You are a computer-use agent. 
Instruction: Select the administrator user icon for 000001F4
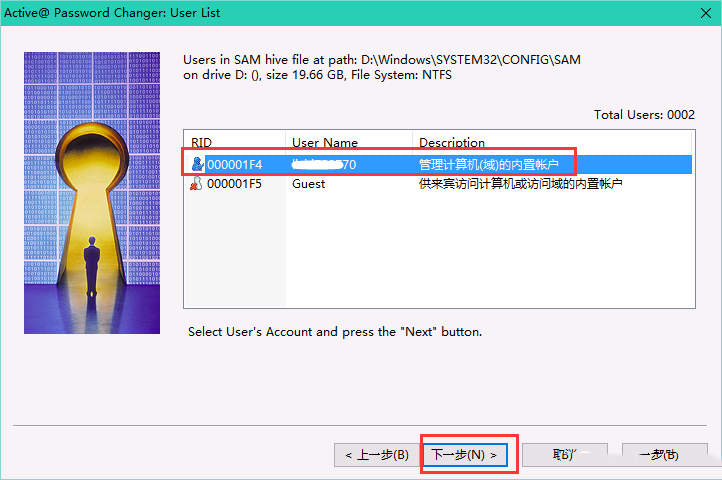[x=197, y=164]
